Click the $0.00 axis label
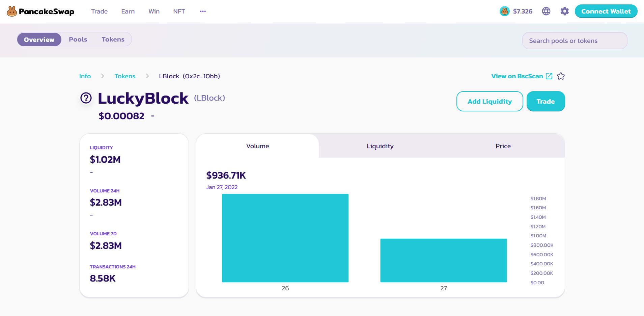 (x=537, y=283)
